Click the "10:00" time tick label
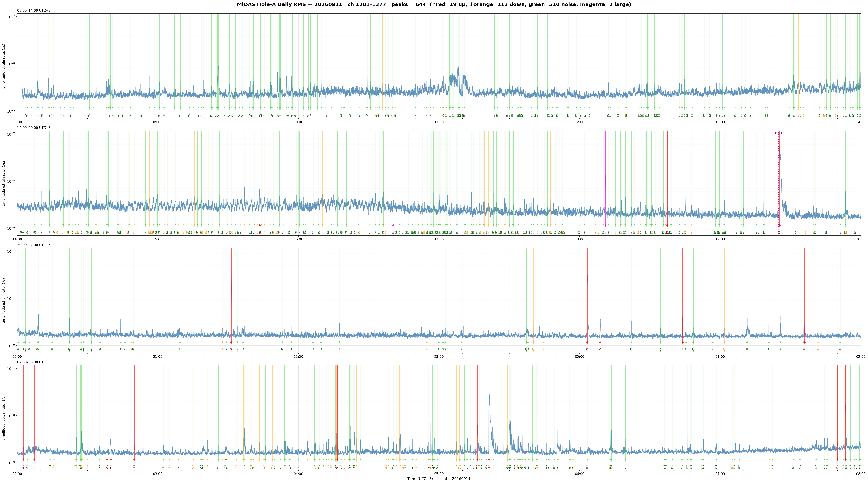Image resolution: width=868 pixels, height=483 pixels. point(298,122)
